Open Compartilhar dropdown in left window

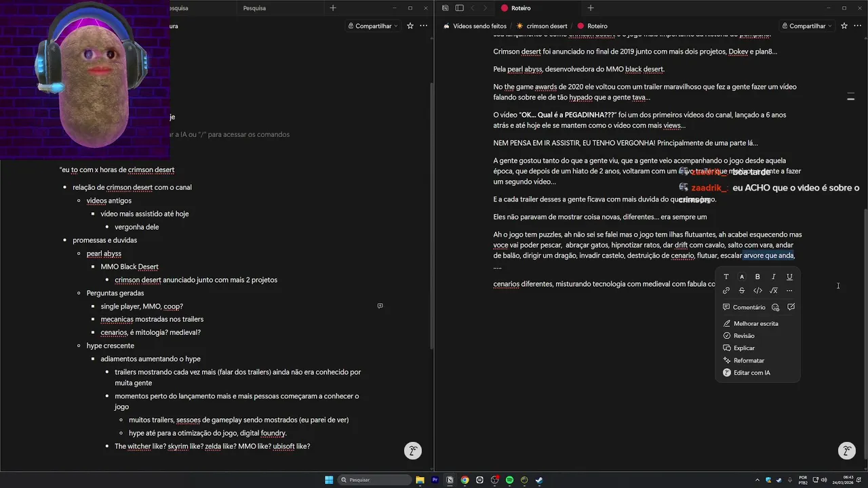[x=372, y=26]
